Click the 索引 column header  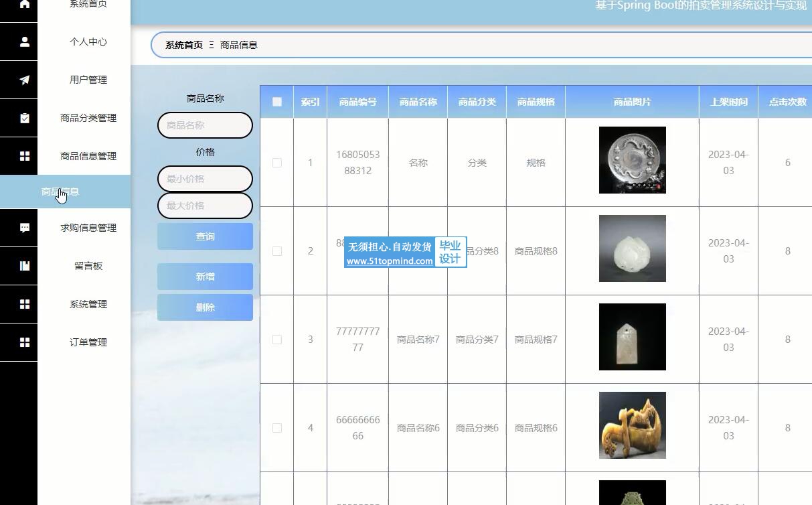coord(311,102)
